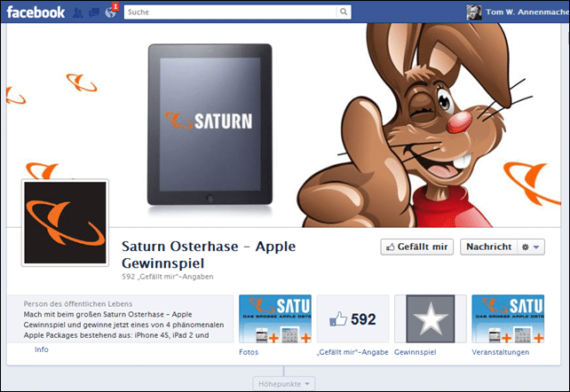The width and height of the screenshot is (570, 392).
Task: Click the Gefällt mir like button
Action: click(x=417, y=247)
